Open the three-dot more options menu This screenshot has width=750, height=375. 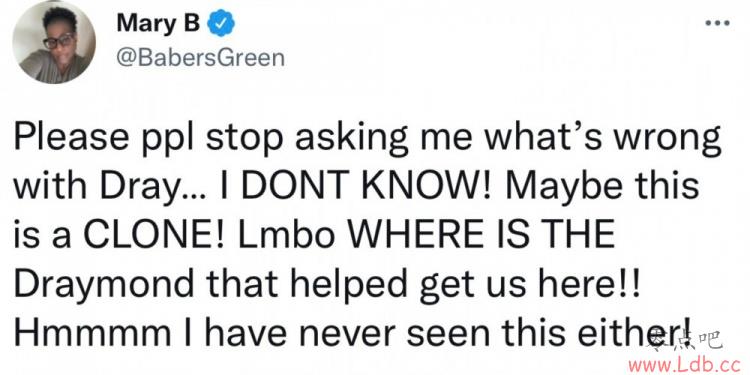[x=717, y=23]
